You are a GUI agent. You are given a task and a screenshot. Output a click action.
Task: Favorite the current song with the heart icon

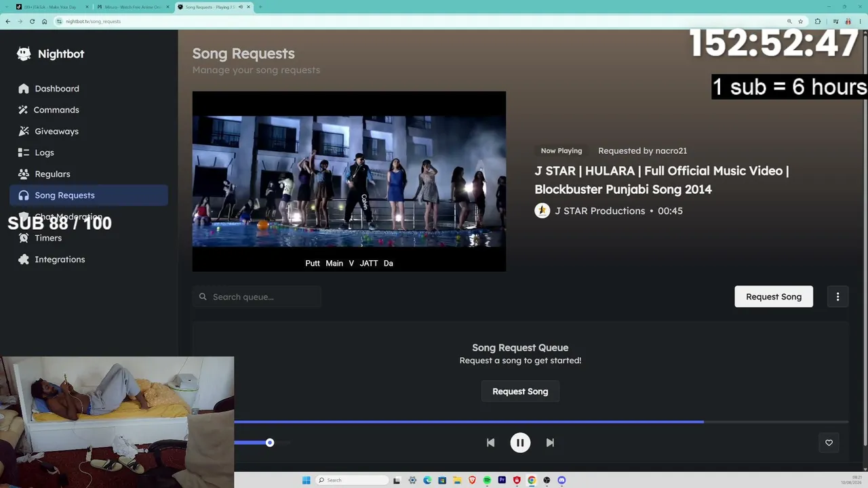click(x=829, y=443)
